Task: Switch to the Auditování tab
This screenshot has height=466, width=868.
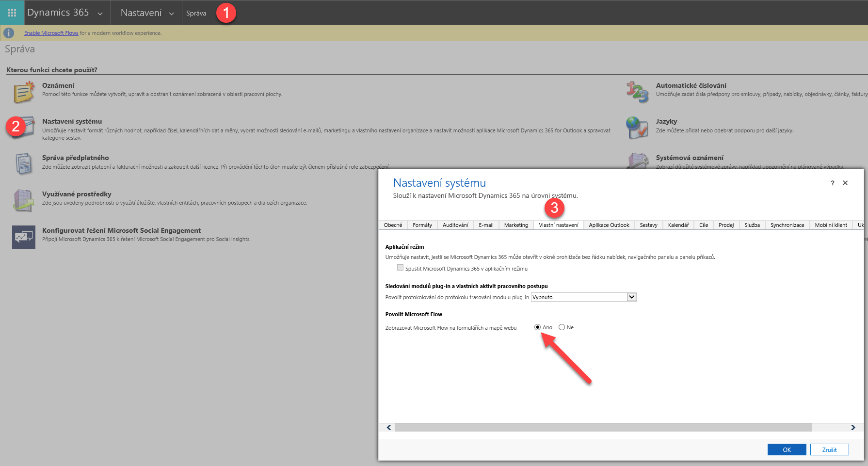Action: [x=455, y=225]
